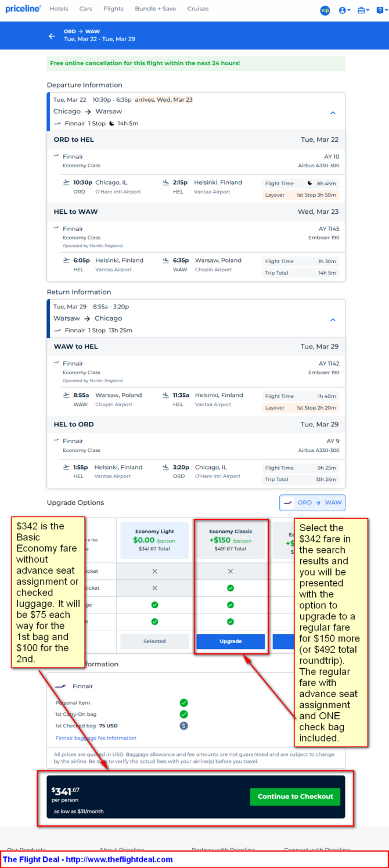Click flight number 'AY 9'
Image resolution: width=389 pixels, height=868 pixels.
[333, 442]
